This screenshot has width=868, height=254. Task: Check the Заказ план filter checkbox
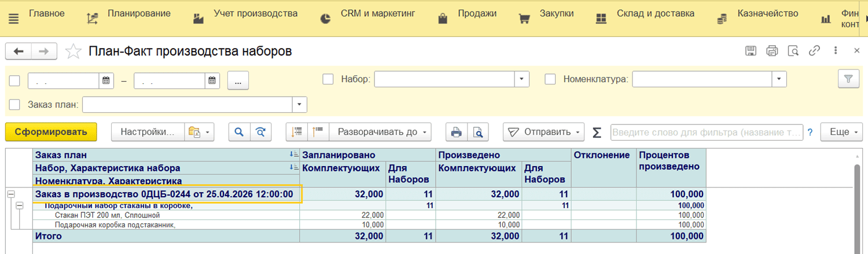(x=15, y=105)
